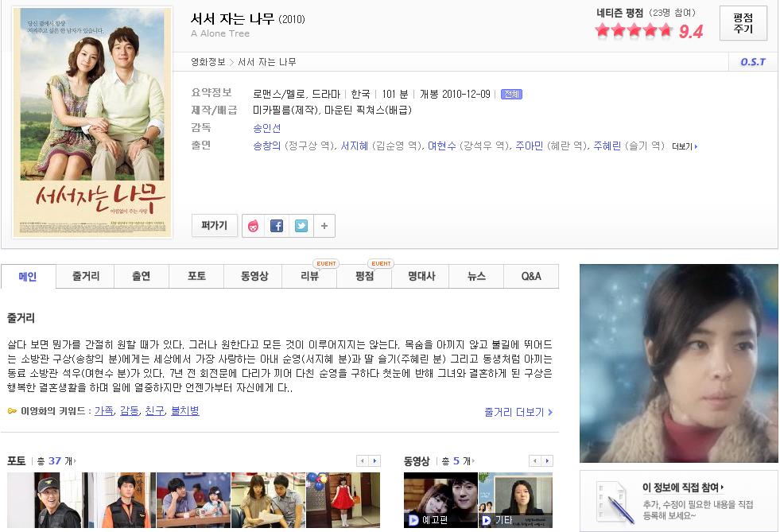Open the O.S.T link
Screen dimensions: 780x532
[x=753, y=62]
